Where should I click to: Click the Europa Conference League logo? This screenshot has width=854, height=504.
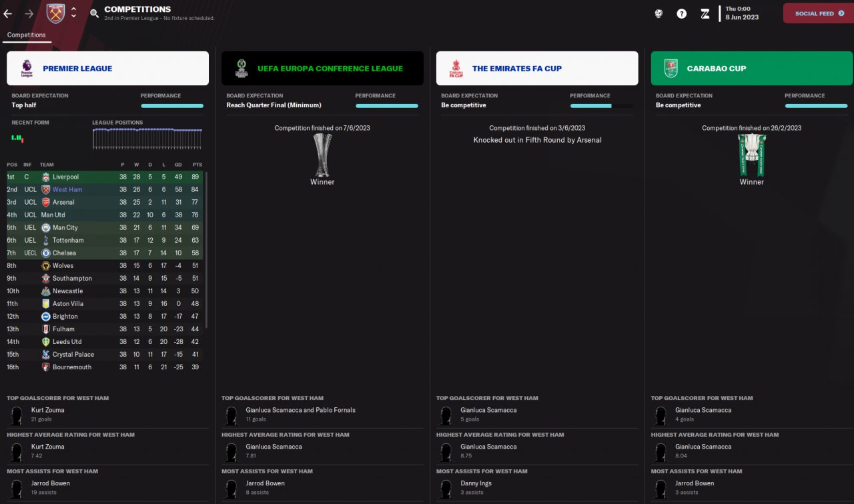242,68
